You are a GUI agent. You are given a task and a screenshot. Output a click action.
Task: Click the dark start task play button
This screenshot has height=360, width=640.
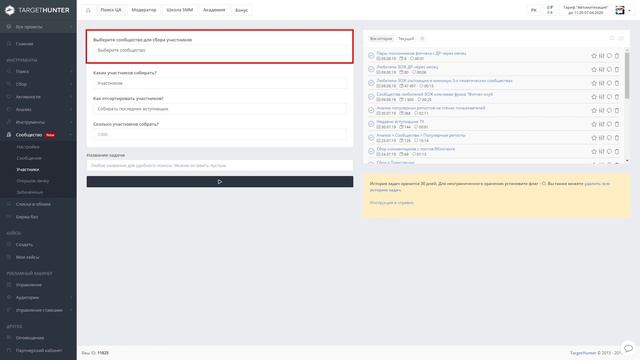point(220,182)
